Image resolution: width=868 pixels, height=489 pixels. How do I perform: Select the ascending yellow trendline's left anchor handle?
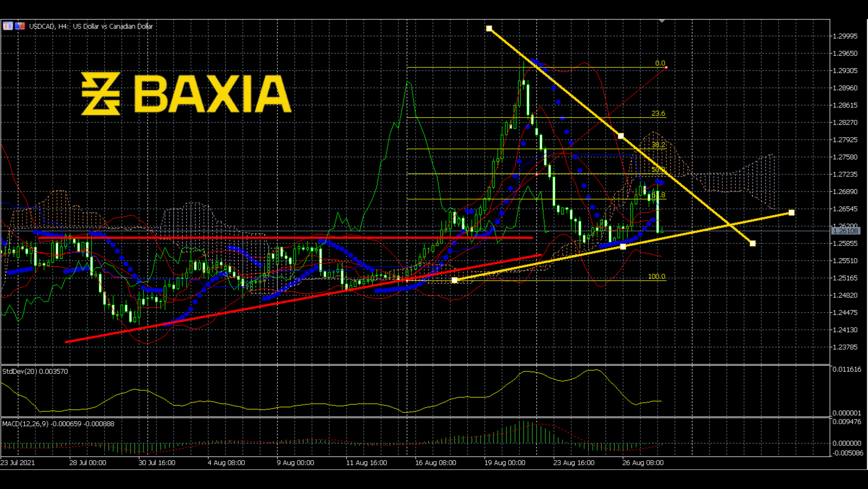click(454, 280)
